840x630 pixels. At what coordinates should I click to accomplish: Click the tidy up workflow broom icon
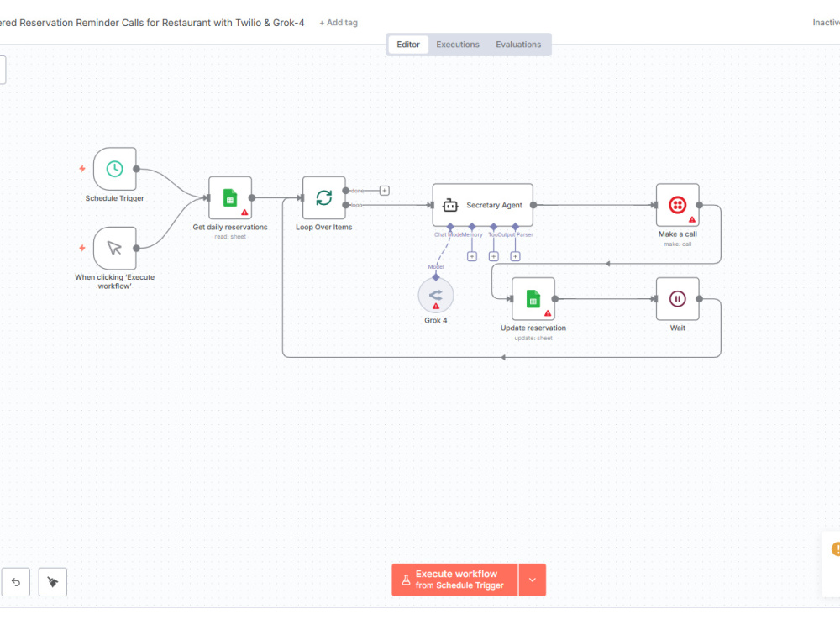point(52,582)
